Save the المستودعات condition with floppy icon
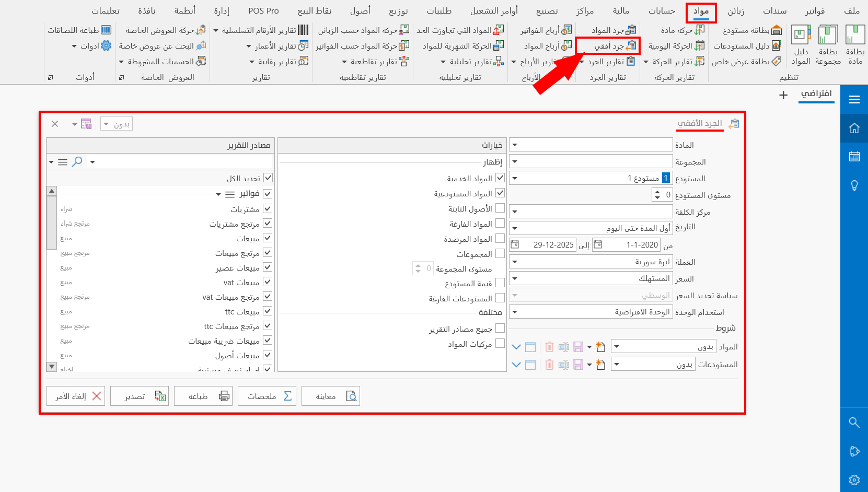 [578, 364]
